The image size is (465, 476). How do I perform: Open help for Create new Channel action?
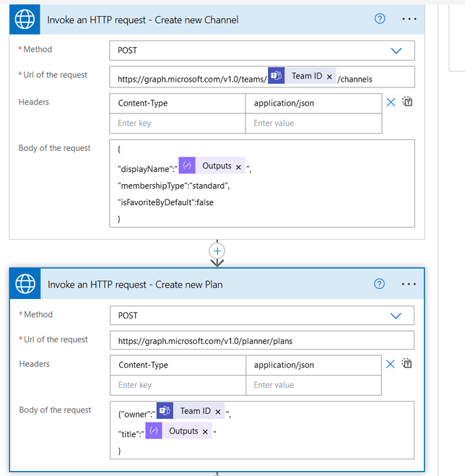[380, 20]
